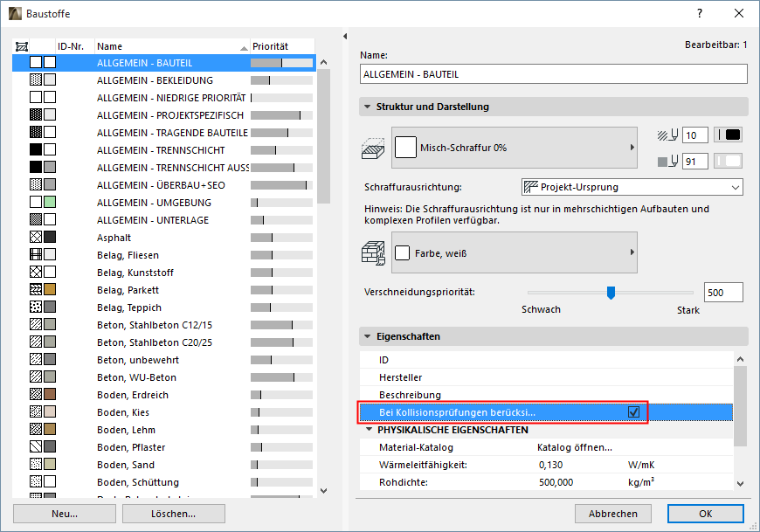Select the ALLGEMEIN - TRAGENDE BAUTEILE row
760x532 pixels.
164,132
